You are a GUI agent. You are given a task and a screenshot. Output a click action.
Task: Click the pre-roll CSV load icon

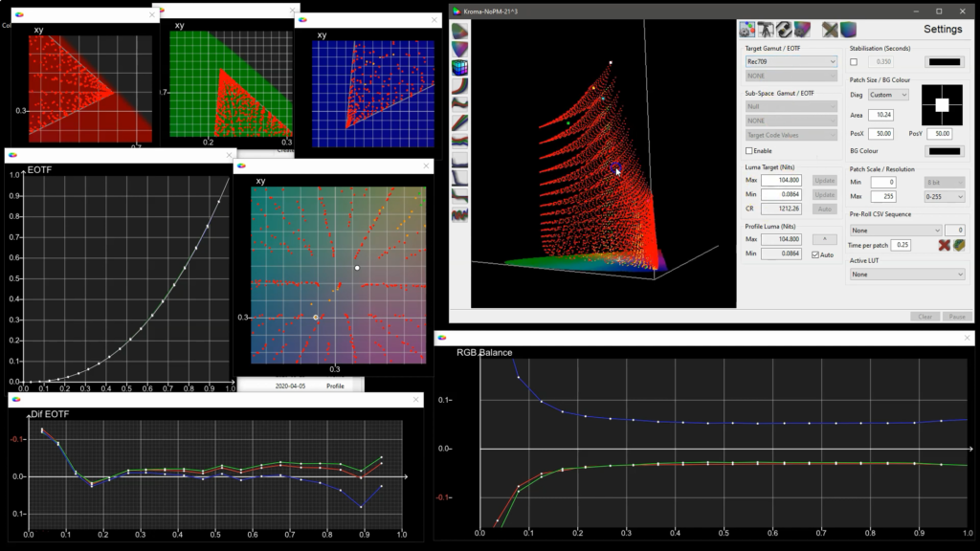[x=959, y=246]
